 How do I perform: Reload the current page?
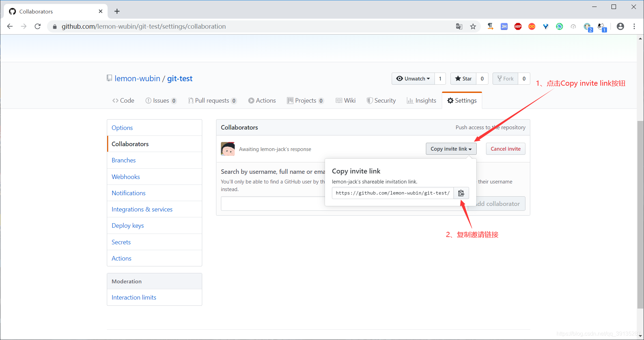tap(38, 26)
